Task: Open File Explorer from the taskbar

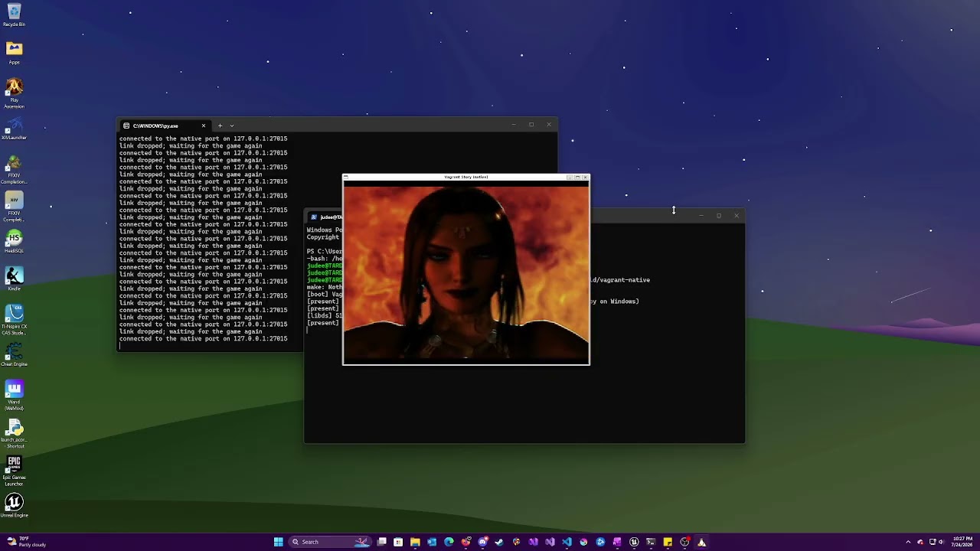Action: coord(415,542)
